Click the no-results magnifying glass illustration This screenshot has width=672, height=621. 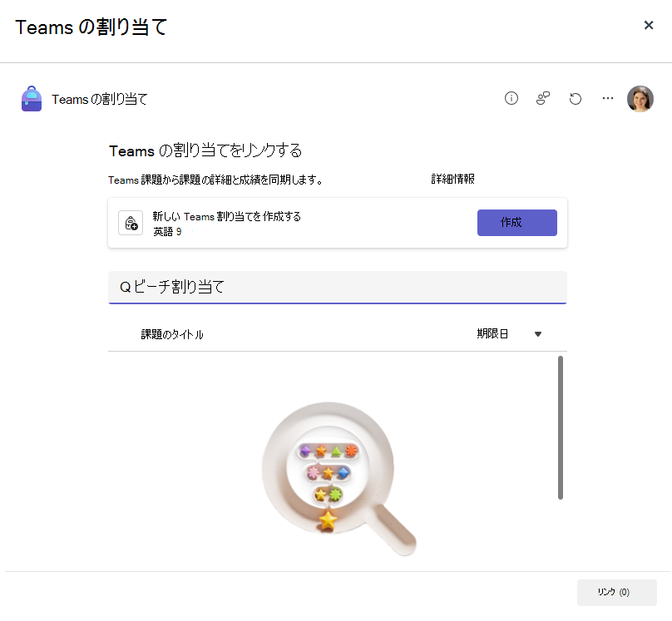point(338,479)
